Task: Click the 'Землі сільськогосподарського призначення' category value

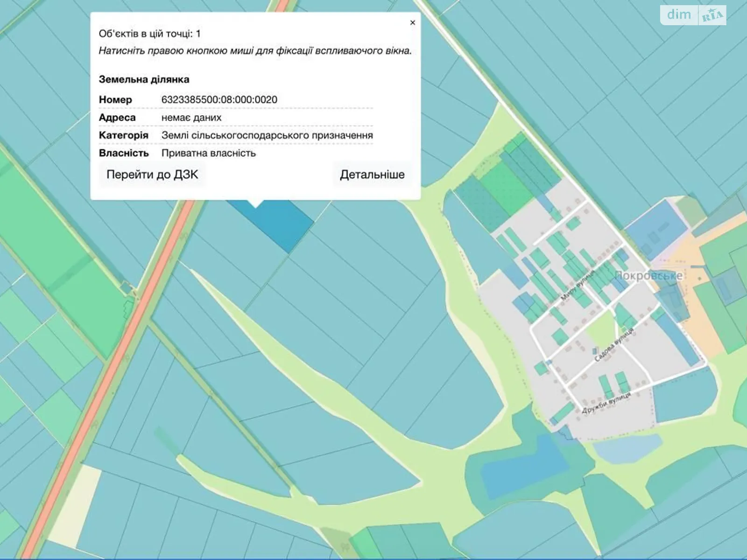Action: (267, 135)
